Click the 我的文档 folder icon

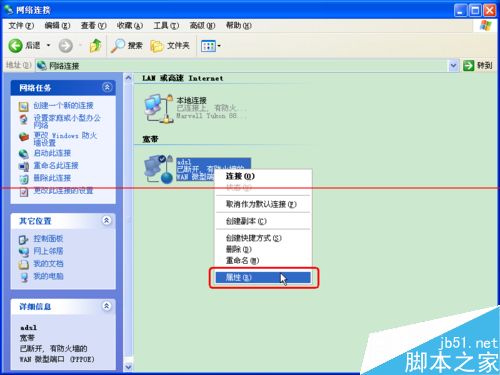[x=24, y=264]
